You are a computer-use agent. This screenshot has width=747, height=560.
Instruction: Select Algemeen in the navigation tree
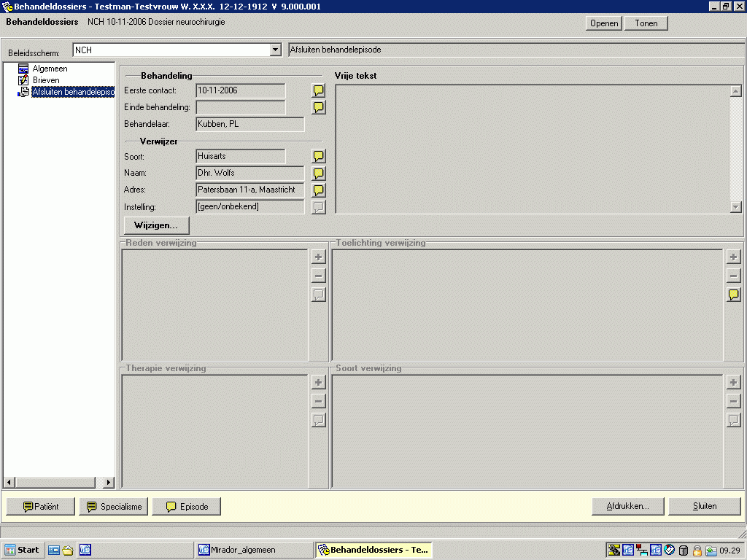[50, 69]
